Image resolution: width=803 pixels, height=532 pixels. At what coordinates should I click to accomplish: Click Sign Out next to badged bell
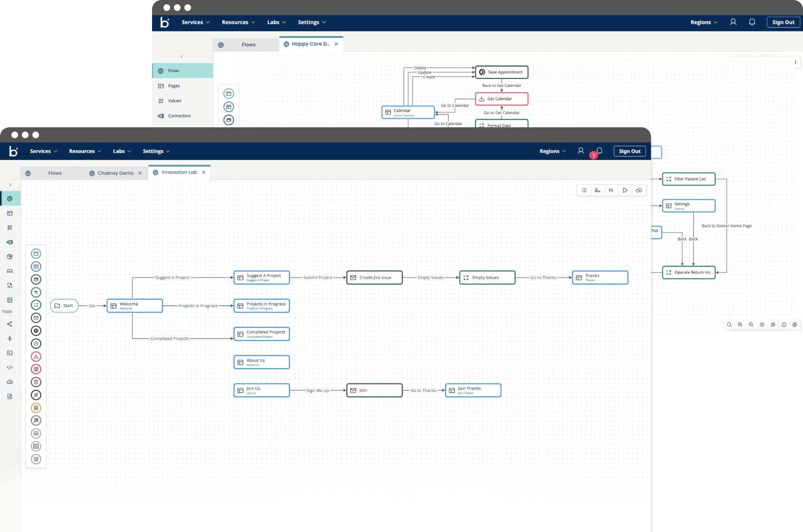click(x=629, y=151)
